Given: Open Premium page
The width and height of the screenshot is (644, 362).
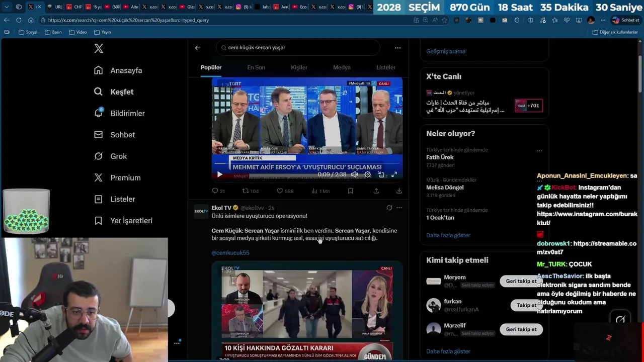Looking at the screenshot, I should [118, 177].
